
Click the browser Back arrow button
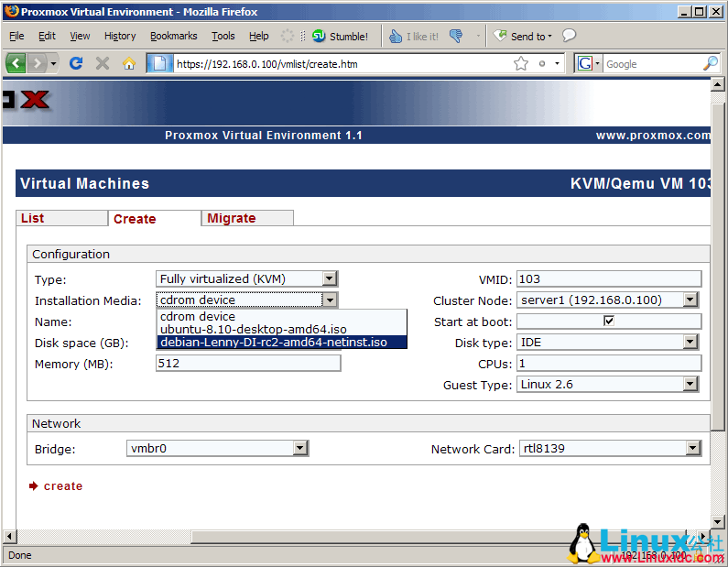click(x=16, y=63)
